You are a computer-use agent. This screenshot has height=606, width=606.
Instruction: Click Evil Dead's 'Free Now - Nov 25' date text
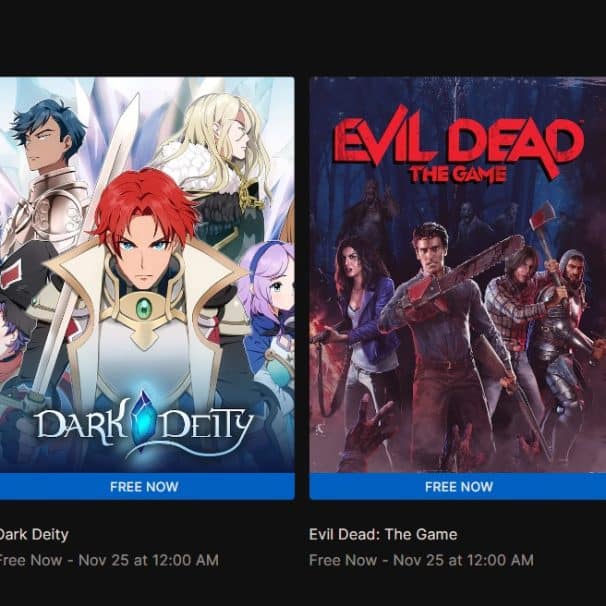(x=421, y=560)
